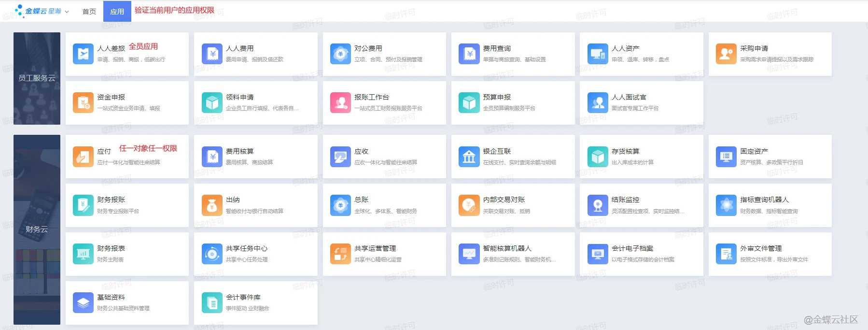Select the 财务云 category panel
This screenshot has height=330, width=868.
coord(37,230)
